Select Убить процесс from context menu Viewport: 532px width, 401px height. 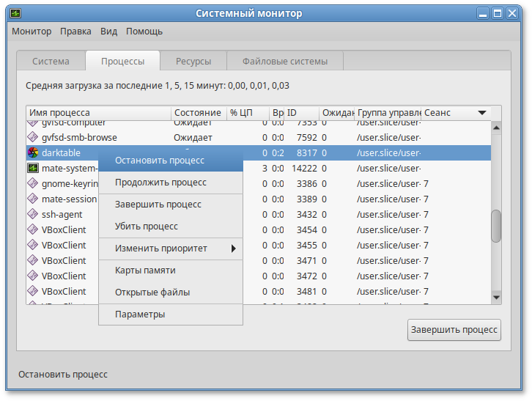(147, 227)
